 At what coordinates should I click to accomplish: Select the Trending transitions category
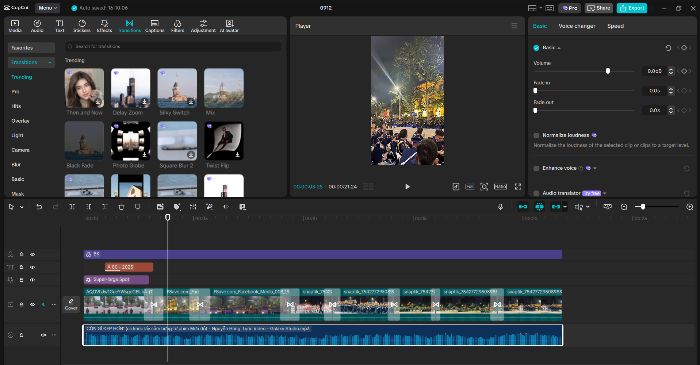pos(21,77)
